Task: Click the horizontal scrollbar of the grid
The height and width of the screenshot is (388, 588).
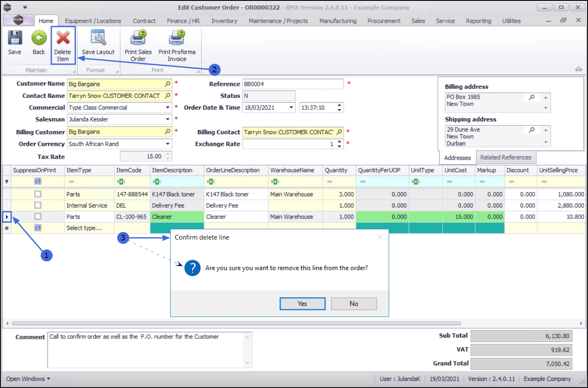Action: point(236,323)
